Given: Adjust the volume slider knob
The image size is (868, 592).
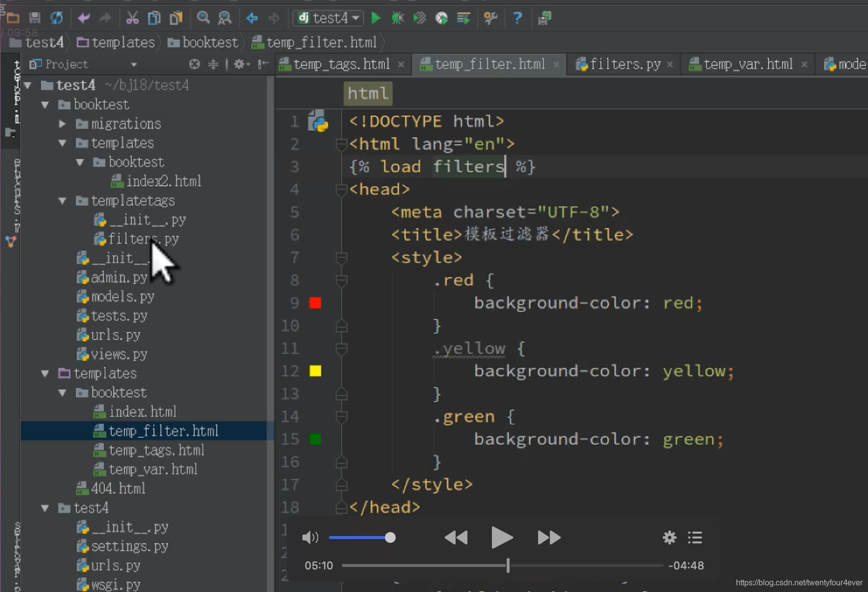Looking at the screenshot, I should pos(390,538).
